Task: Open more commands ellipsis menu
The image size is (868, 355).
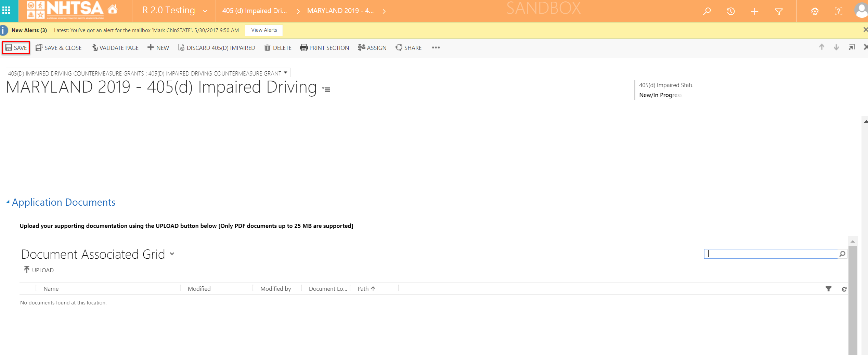Action: [436, 47]
